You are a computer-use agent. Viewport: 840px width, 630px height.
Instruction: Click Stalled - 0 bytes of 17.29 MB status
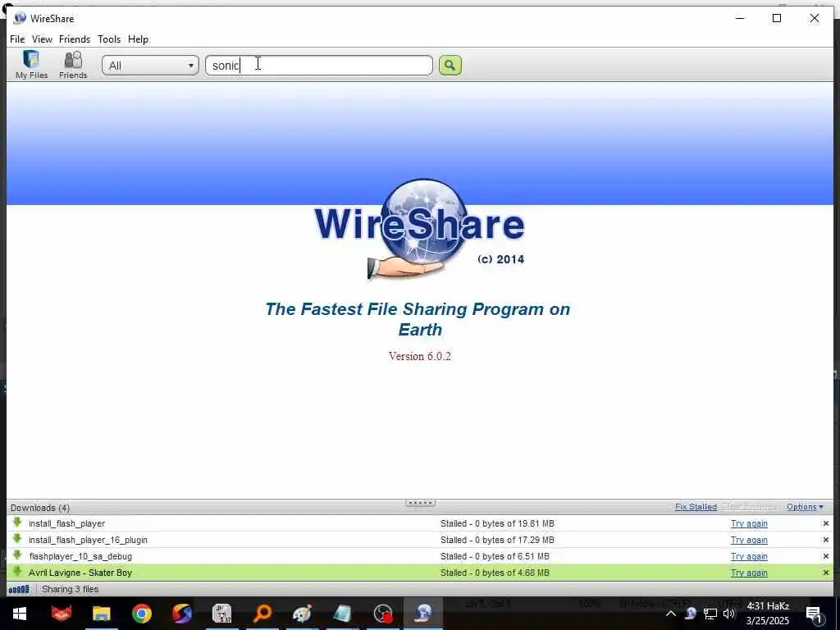pos(497,540)
